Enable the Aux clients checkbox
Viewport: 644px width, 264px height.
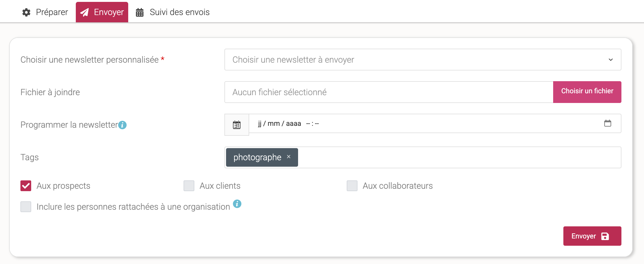click(x=189, y=186)
